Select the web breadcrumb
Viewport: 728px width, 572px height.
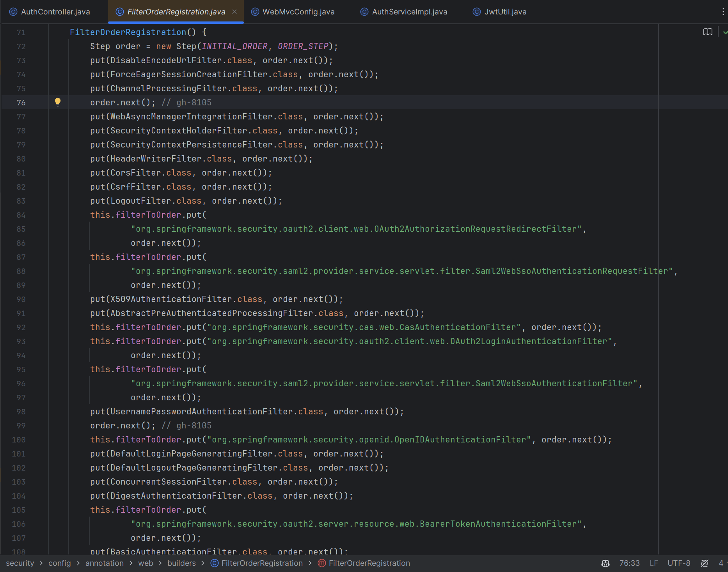tap(146, 563)
